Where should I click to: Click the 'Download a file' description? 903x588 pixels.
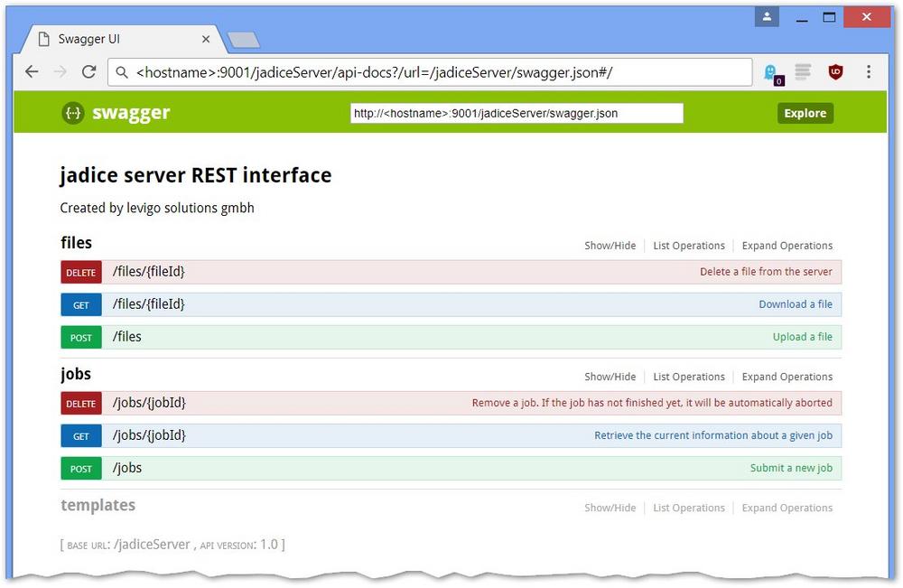click(x=796, y=304)
